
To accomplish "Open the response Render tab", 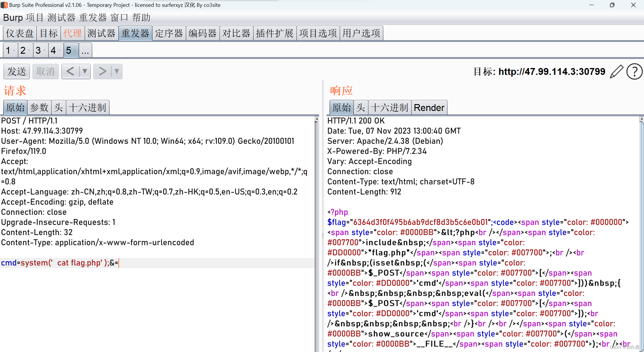I will 429,107.
